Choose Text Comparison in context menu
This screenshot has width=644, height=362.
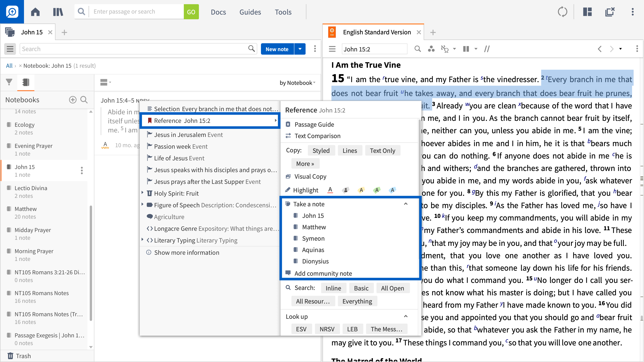tap(317, 136)
